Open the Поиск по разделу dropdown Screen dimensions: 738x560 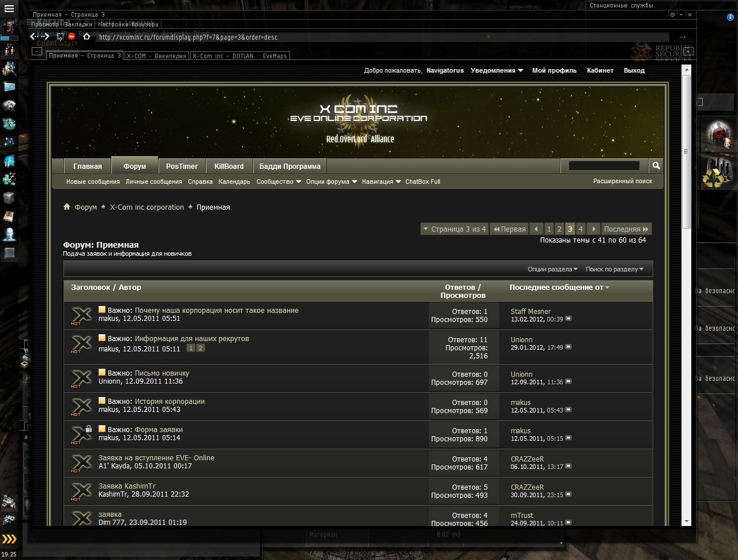pyautogui.click(x=614, y=269)
